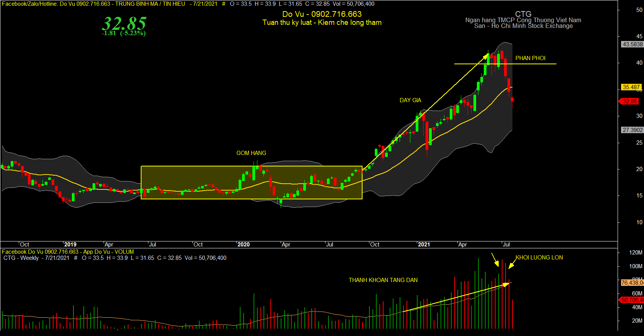Viewport: 644px width, 336px height.
Task: Click the 43.5838 upper band value label
Action: [x=633, y=44]
